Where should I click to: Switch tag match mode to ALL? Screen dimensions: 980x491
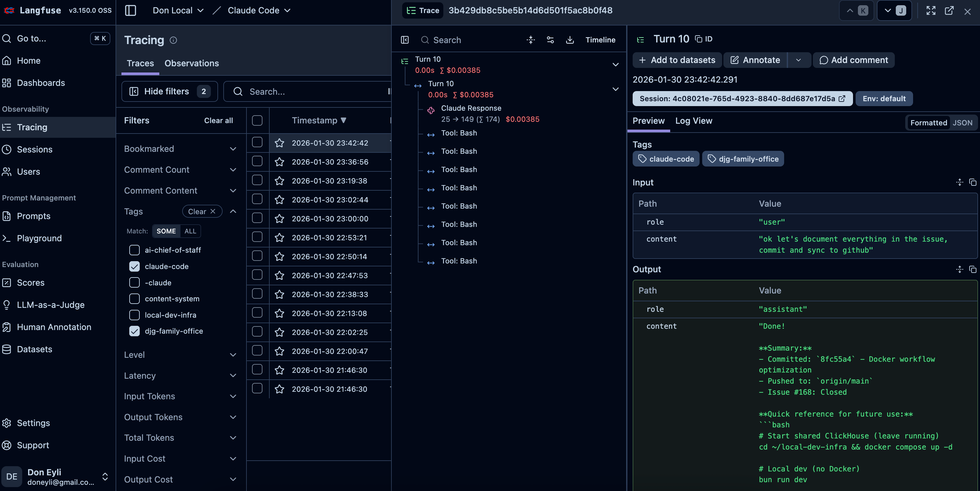[x=190, y=231]
